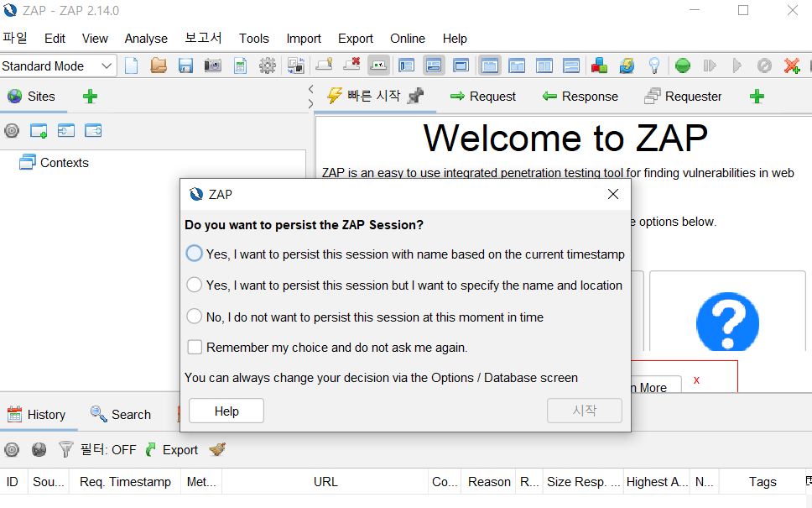Click Export in the History toolbar
The height and width of the screenshot is (508, 812).
pos(172,449)
